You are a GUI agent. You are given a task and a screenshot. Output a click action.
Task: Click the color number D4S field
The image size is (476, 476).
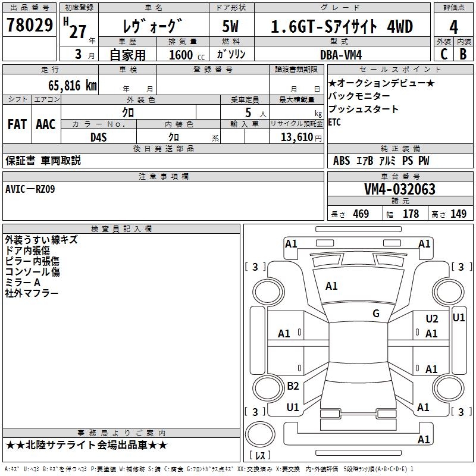pos(98,137)
